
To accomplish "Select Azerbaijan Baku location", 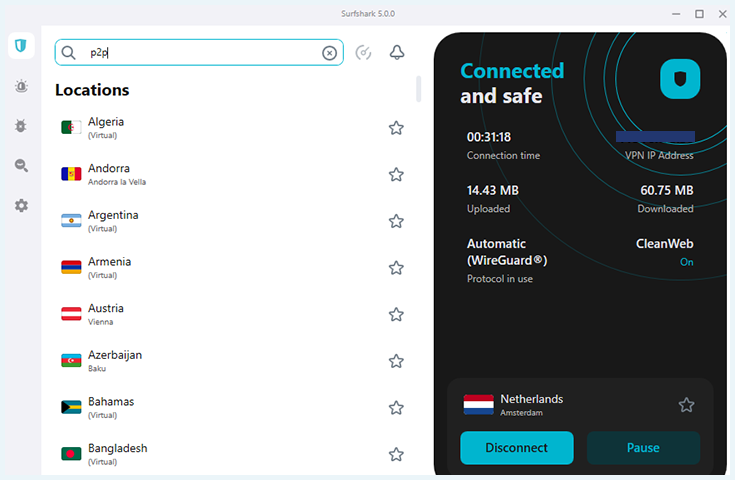I will 232,361.
